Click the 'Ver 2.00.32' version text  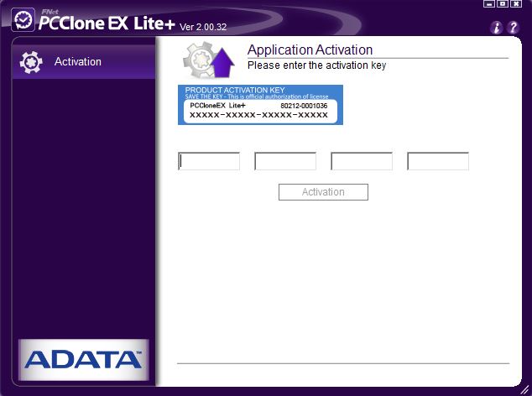point(203,27)
